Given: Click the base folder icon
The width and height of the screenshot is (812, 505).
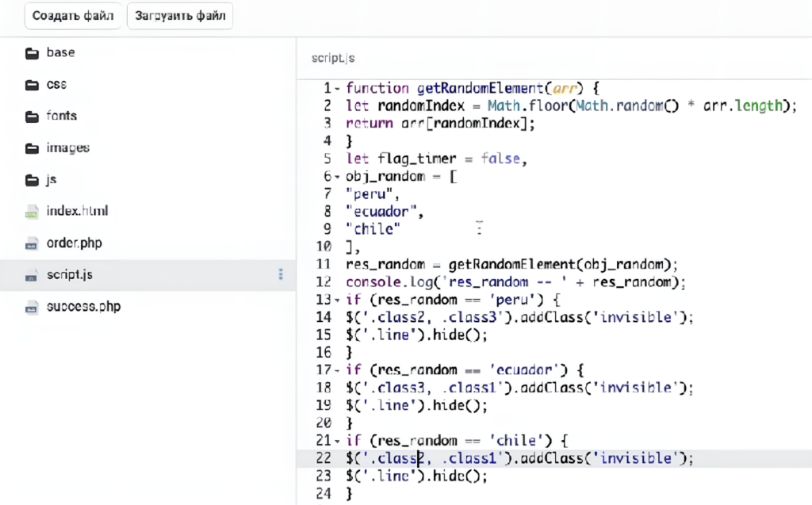Looking at the screenshot, I should (x=32, y=53).
